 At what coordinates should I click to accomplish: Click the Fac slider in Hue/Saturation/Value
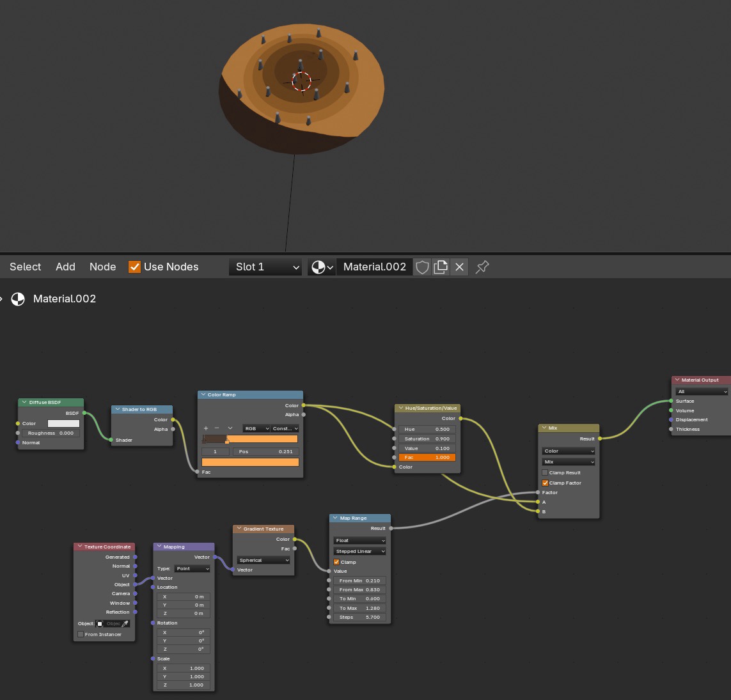427,458
